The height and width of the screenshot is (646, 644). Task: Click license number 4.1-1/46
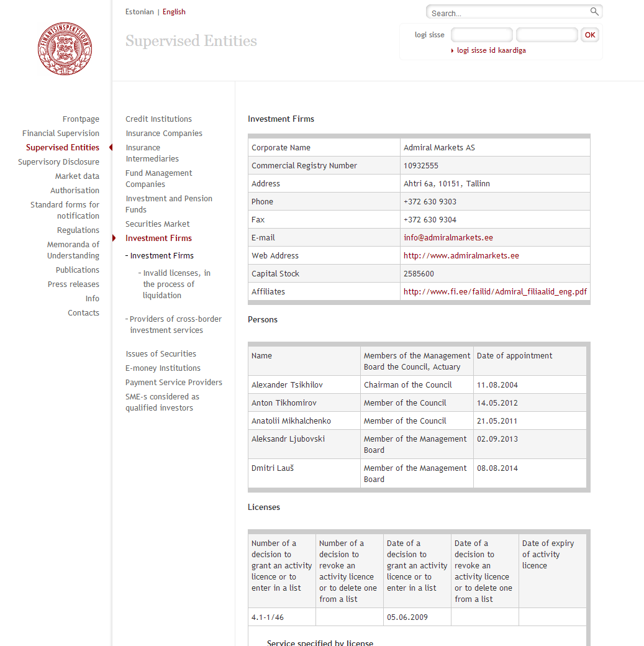[268, 617]
